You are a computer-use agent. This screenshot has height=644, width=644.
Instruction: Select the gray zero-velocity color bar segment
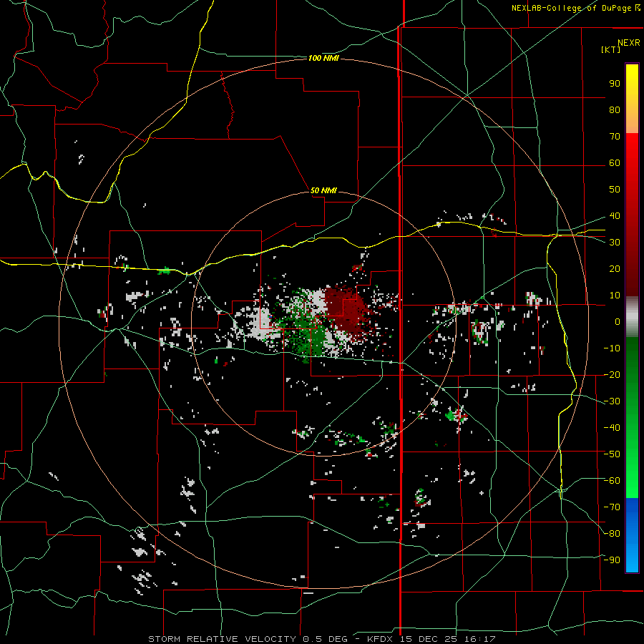tap(632, 318)
